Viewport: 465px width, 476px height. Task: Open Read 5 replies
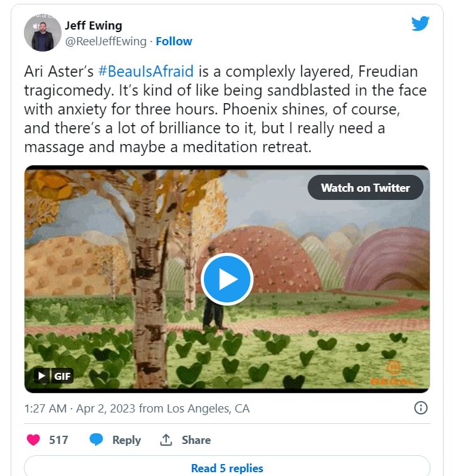tap(227, 468)
